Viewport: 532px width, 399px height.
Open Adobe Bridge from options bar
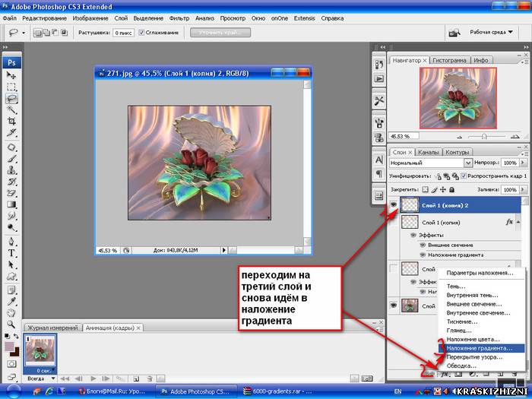[454, 33]
